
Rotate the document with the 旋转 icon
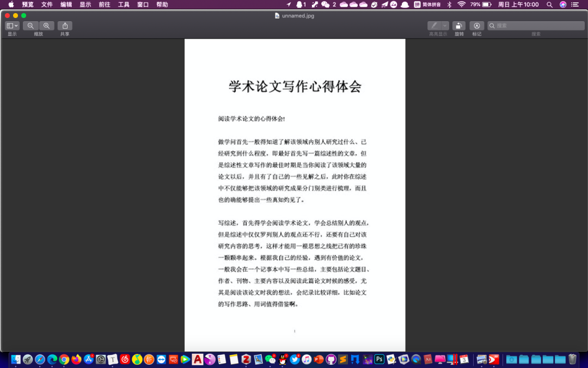tap(459, 25)
